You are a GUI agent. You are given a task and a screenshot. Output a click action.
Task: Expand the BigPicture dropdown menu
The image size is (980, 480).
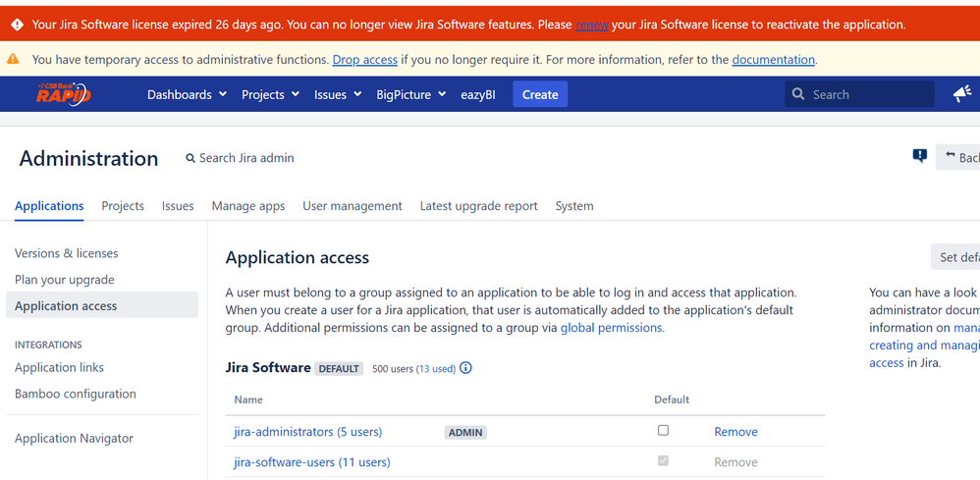(x=410, y=94)
